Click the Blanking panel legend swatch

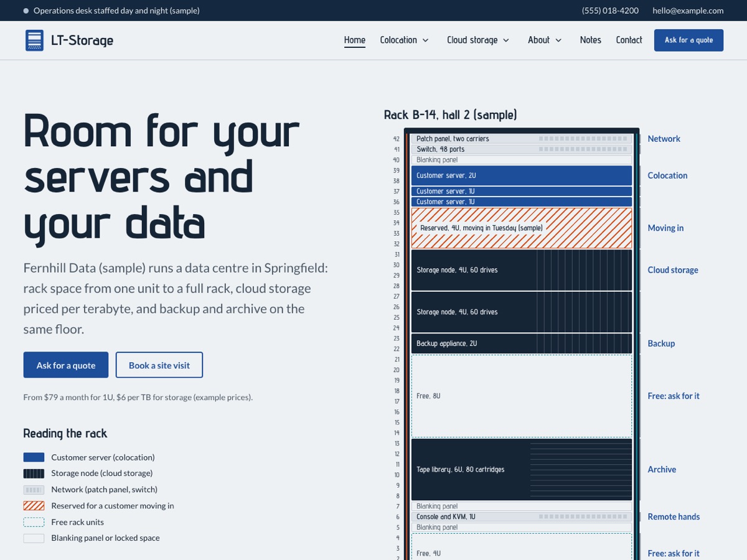(x=34, y=538)
